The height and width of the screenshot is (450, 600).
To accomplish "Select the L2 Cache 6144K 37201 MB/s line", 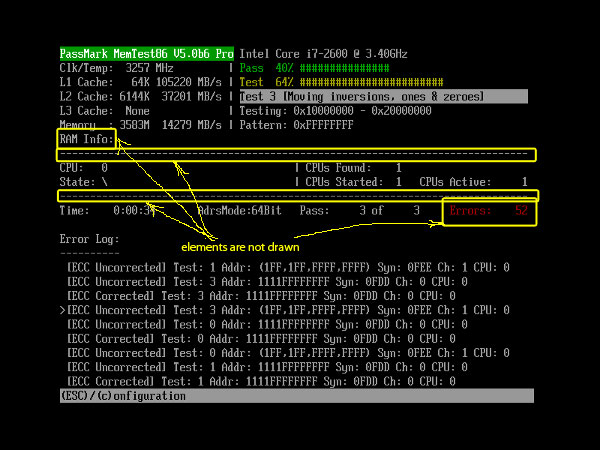I will (140, 96).
